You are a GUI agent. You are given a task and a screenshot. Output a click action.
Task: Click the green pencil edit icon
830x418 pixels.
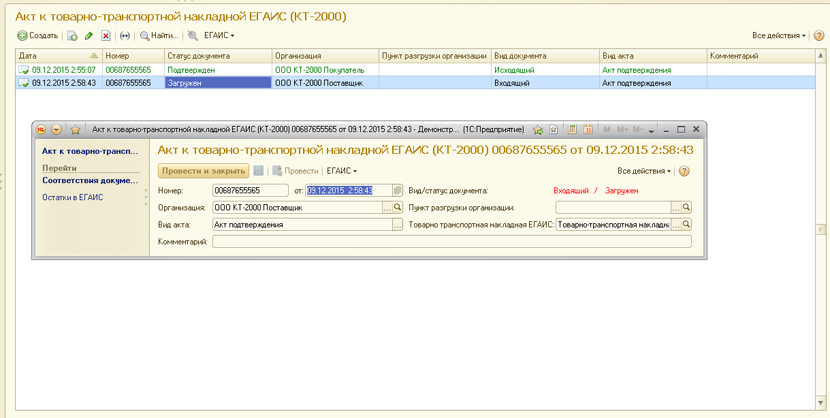(89, 36)
